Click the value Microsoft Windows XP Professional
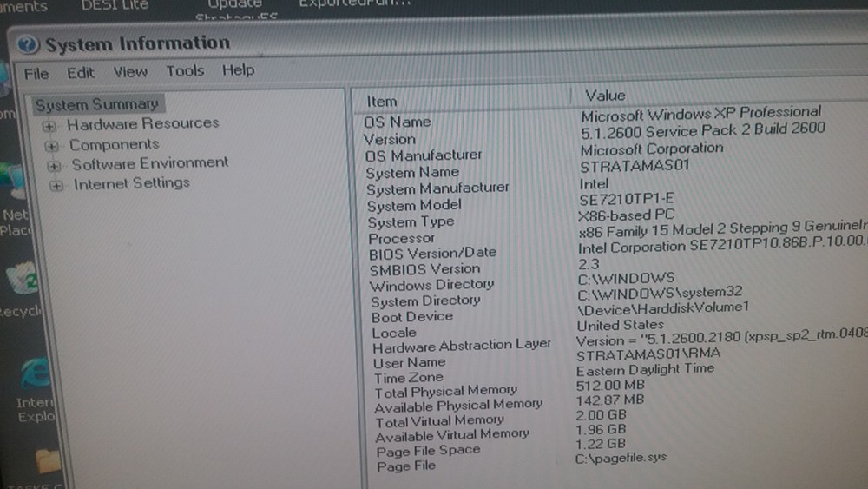The width and height of the screenshot is (868, 489). [x=700, y=114]
